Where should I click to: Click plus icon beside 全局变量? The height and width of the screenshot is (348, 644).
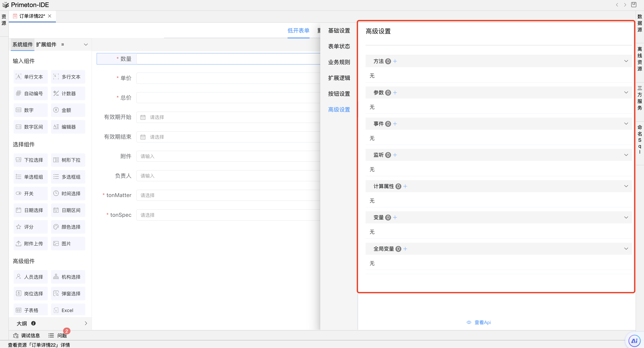(x=405, y=249)
